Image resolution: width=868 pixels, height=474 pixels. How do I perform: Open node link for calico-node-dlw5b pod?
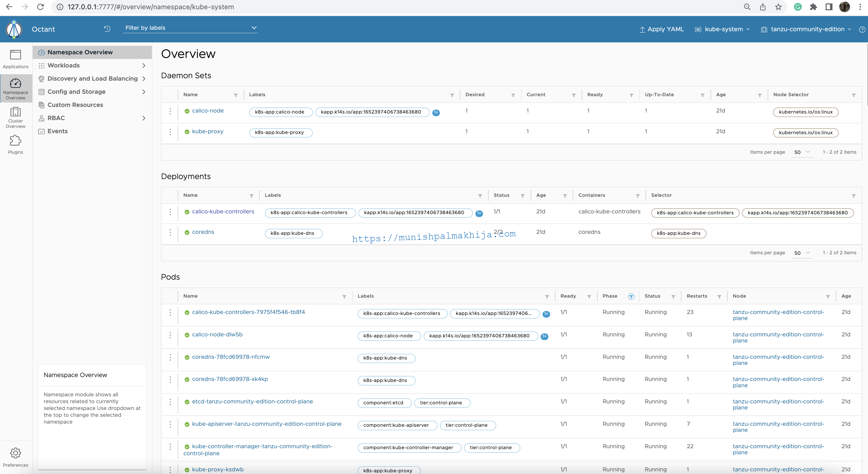pyautogui.click(x=778, y=337)
